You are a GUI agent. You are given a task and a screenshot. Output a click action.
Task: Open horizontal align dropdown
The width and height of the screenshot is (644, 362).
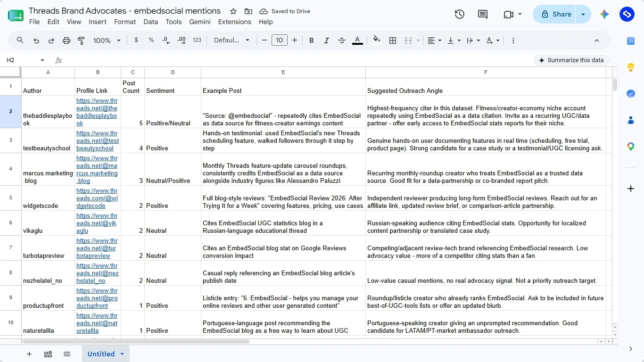pos(434,41)
